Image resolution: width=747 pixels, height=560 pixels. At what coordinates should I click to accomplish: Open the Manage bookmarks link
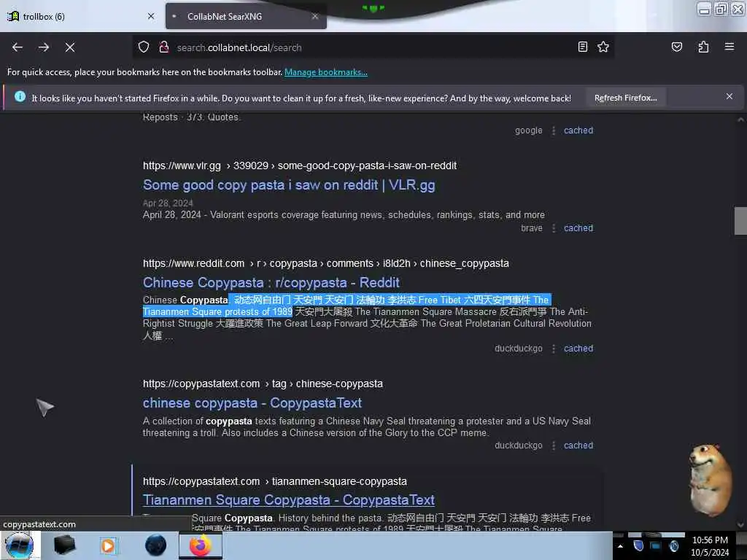click(x=326, y=72)
